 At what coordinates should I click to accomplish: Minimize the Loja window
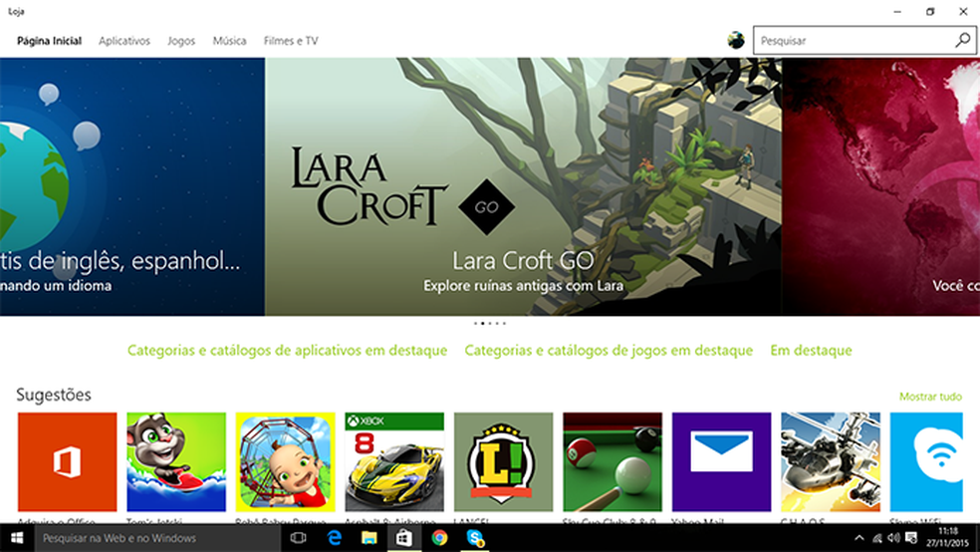897,11
